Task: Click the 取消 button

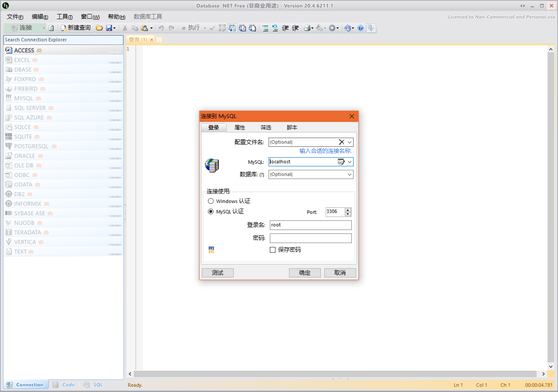Action: (340, 273)
